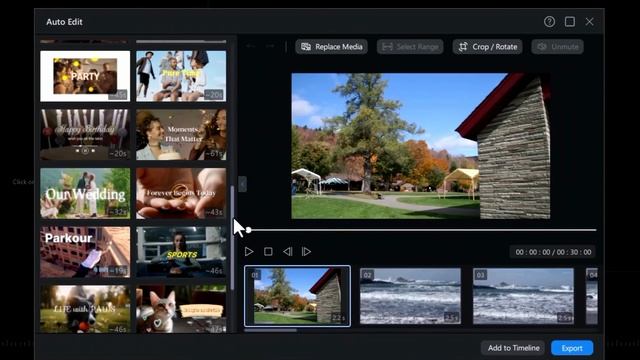The height and width of the screenshot is (360, 640).
Task: Select the Parkour template
Action: point(85,252)
